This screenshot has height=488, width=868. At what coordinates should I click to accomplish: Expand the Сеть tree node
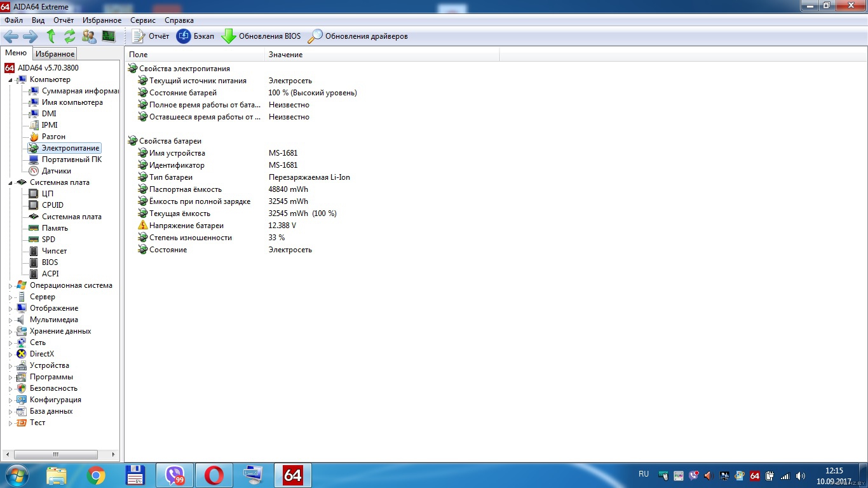10,343
